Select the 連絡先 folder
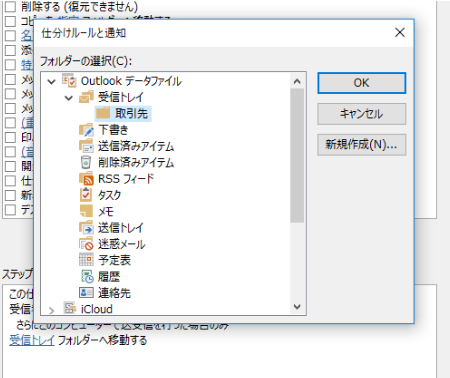This screenshot has height=378, width=450. tap(114, 293)
